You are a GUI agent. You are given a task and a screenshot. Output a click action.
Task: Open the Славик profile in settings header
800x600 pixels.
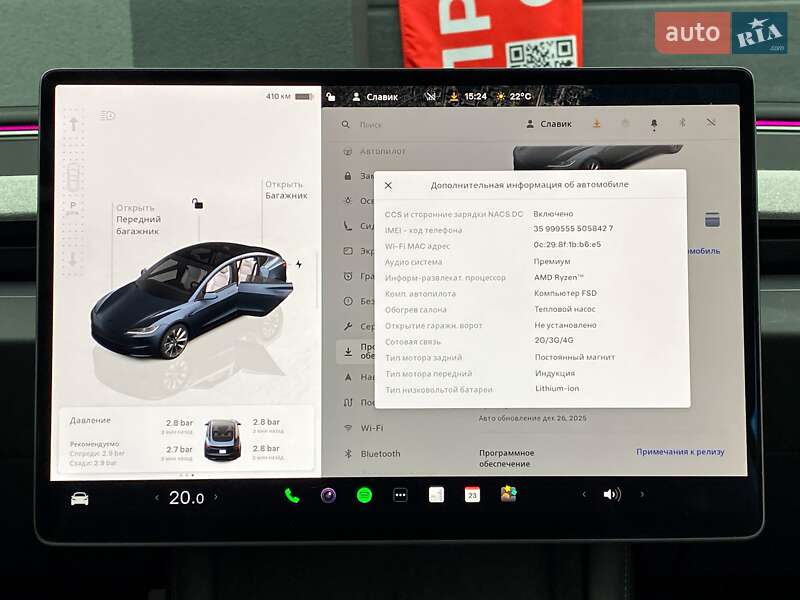pyautogui.click(x=549, y=124)
